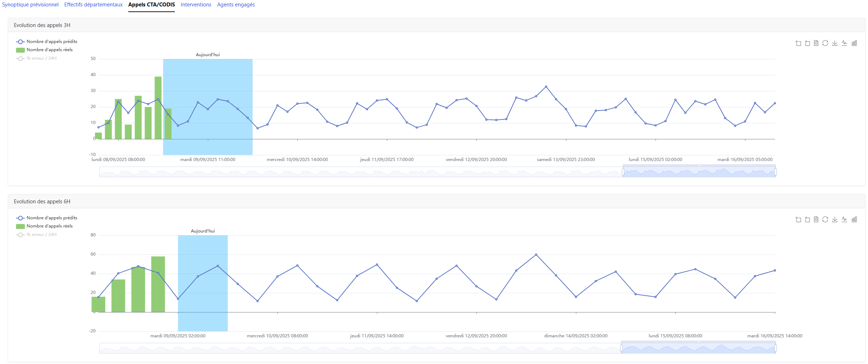
Task: Switch to the Interventions tab
Action: coord(196,5)
